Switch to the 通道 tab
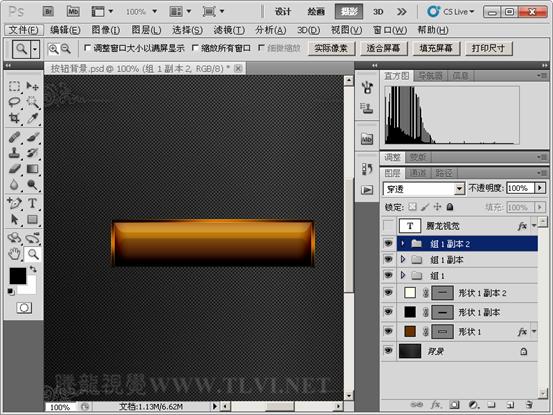Screen dimensions: 553x415 pyautogui.click(x=418, y=173)
